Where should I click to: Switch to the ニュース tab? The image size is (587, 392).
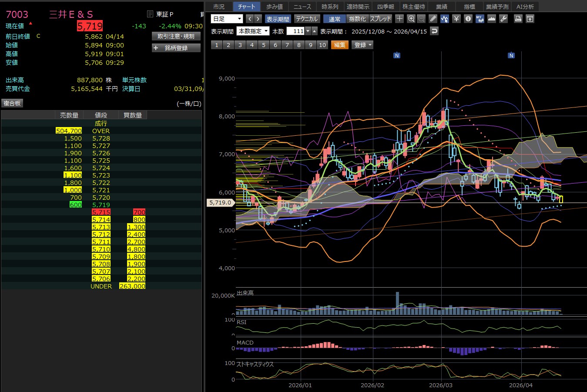(302, 7)
